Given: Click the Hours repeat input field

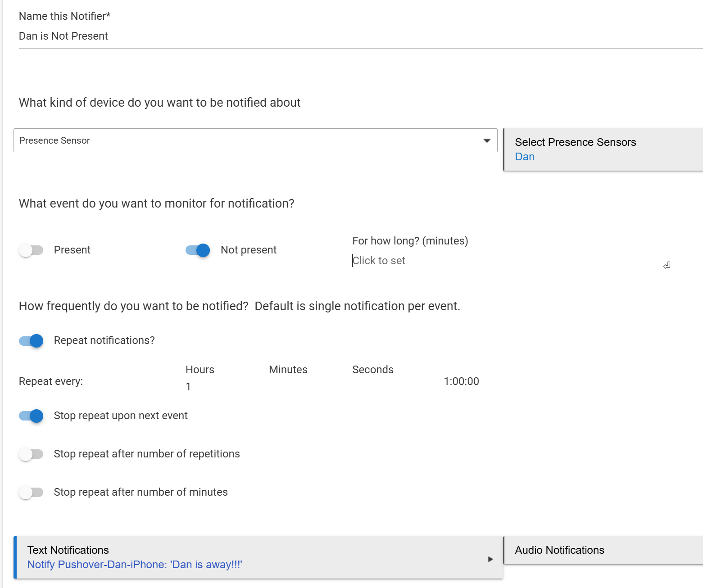Looking at the screenshot, I should pos(221,387).
